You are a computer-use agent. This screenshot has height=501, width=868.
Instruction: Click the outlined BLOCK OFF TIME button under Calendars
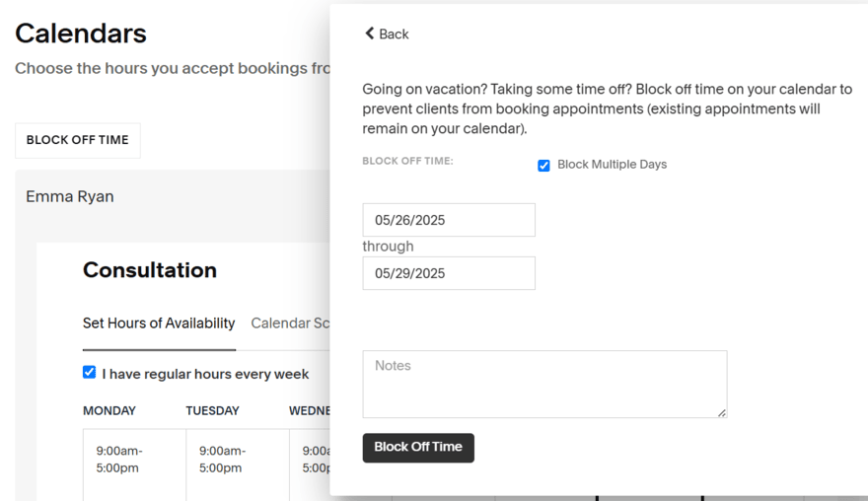click(78, 140)
